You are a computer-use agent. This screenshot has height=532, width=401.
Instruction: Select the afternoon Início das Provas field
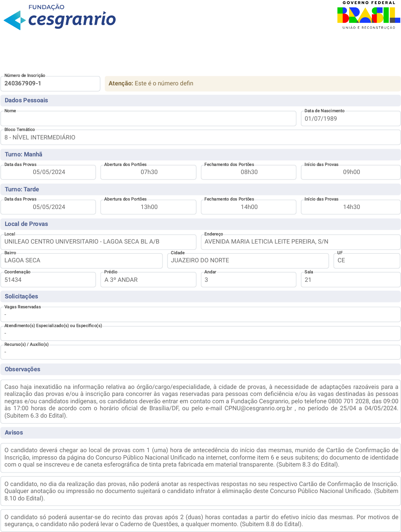(351, 207)
